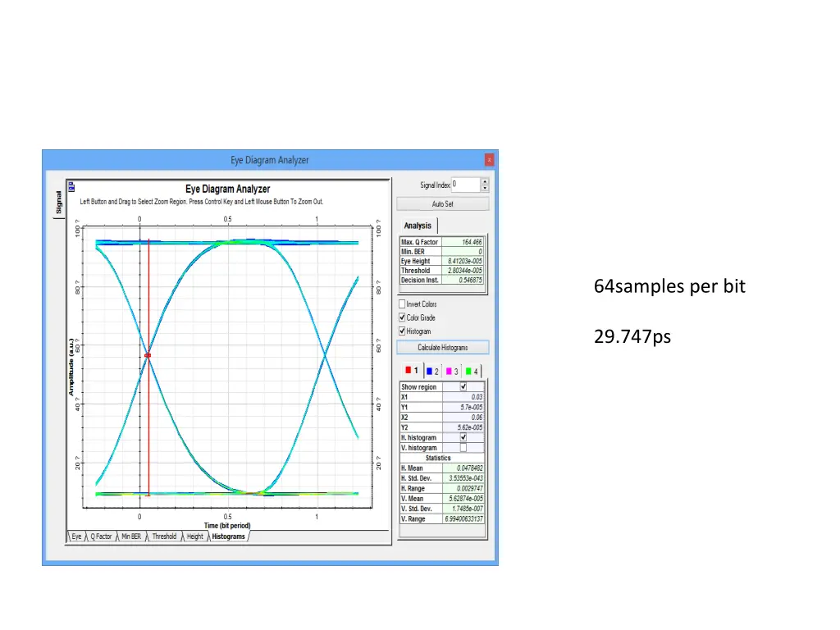This screenshot has width=840, height=630.
Task: Toggle the H. histogram checkbox
Action: pyautogui.click(x=463, y=438)
